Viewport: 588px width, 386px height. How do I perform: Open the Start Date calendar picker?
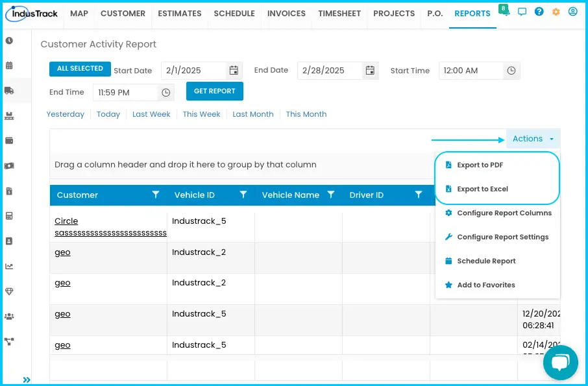point(234,71)
